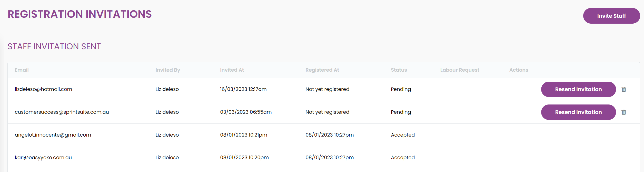644x172 pixels.
Task: Click the Labour Request column header
Action: pyautogui.click(x=460, y=70)
